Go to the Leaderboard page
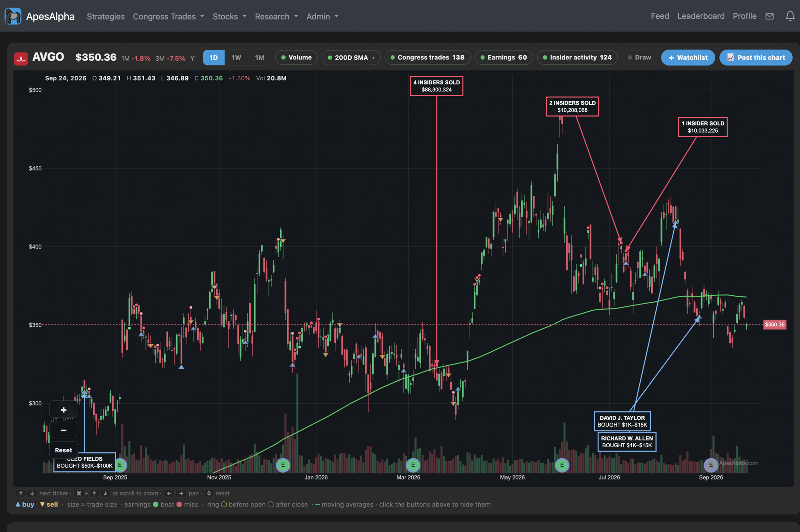 (701, 16)
